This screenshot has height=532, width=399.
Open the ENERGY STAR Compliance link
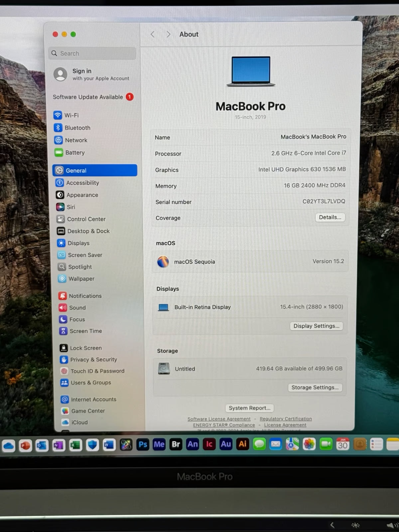pyautogui.click(x=224, y=425)
